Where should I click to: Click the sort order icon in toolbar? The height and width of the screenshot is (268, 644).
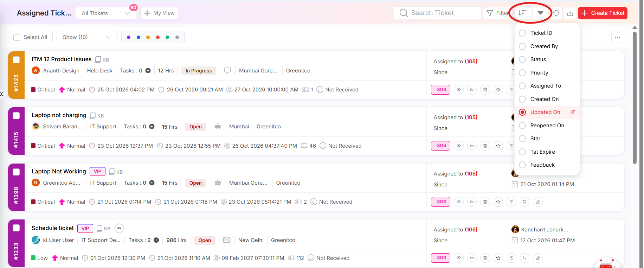(x=522, y=13)
